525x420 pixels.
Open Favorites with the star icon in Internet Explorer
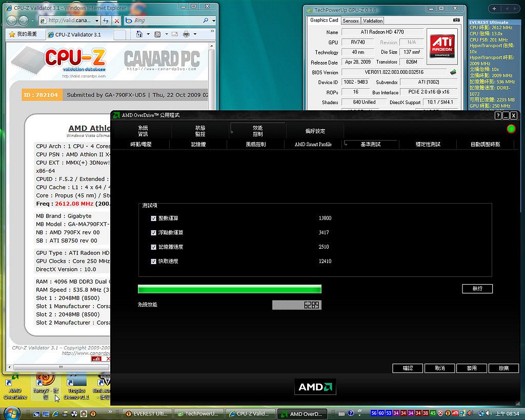(12, 34)
